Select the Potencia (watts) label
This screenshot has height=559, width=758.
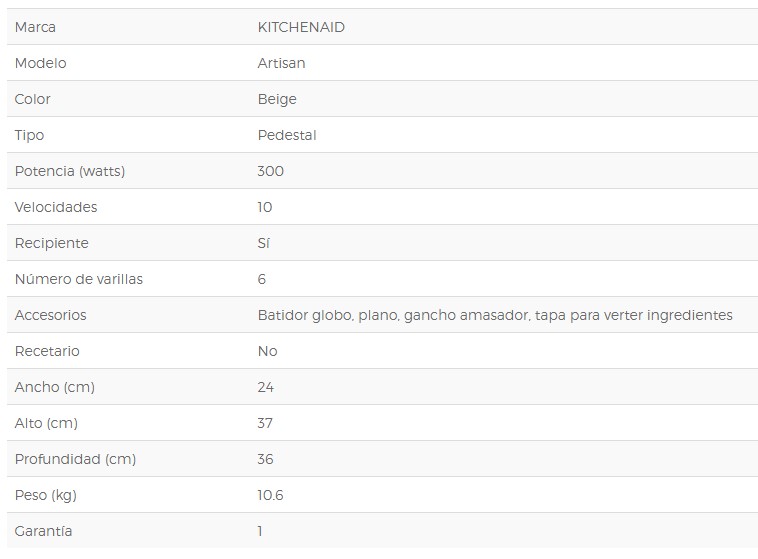point(70,171)
